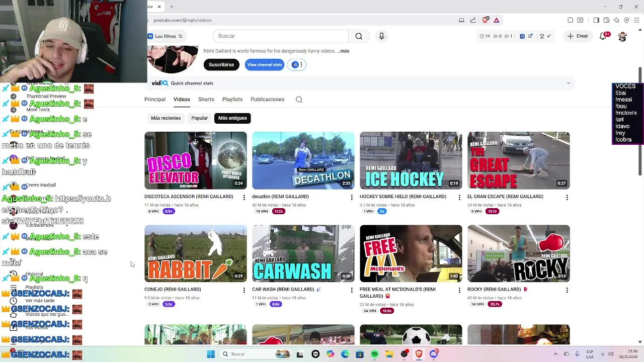Toggle the Brave sidebar panel

[x=596, y=20]
